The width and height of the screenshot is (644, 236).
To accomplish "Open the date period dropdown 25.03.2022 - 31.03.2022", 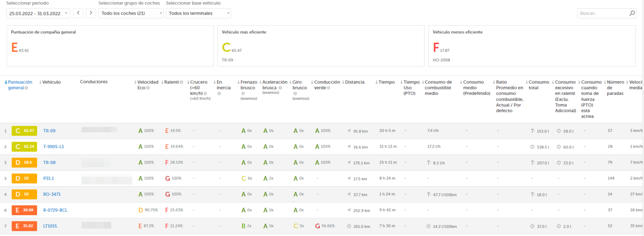I will 38,13.
